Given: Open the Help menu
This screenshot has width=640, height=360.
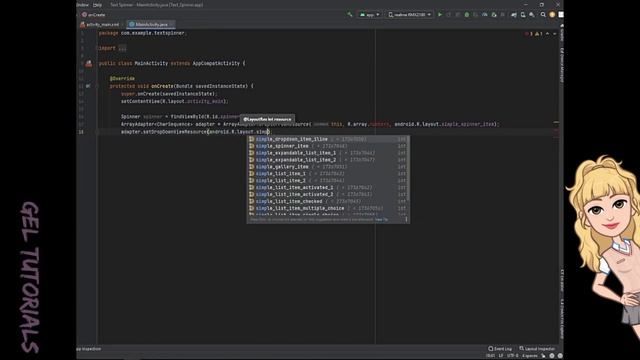Looking at the screenshot, I should (x=97, y=5).
